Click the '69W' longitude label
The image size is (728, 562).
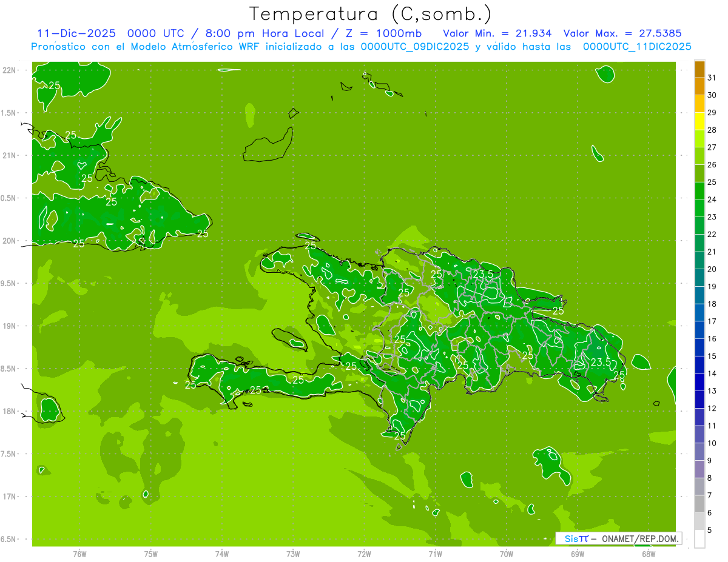click(578, 554)
